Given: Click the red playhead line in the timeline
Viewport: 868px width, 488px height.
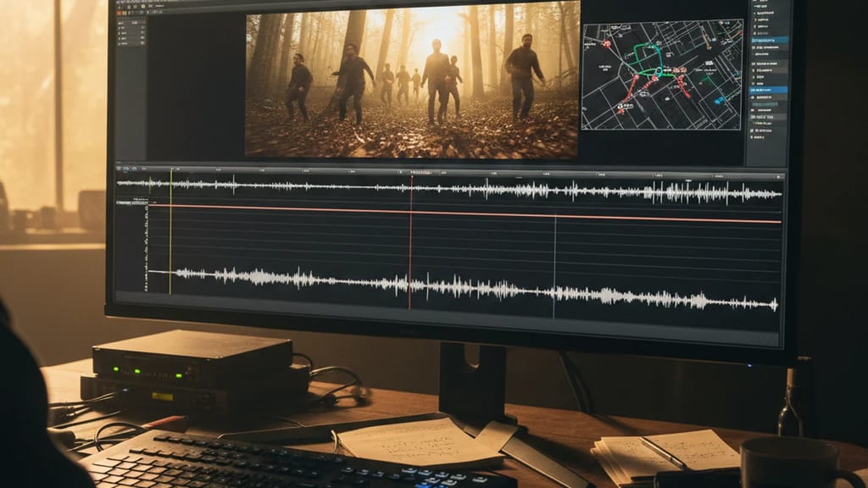Looking at the screenshot, I should [411, 242].
